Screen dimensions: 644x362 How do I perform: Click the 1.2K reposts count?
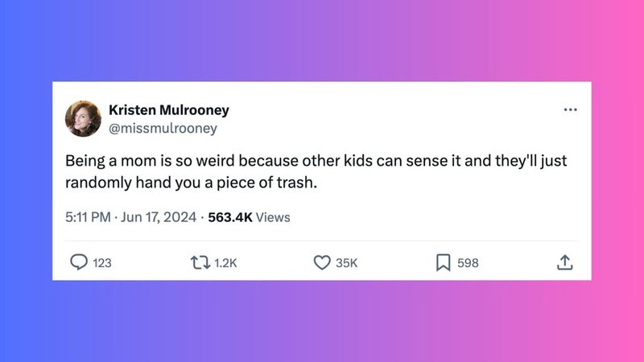click(226, 263)
